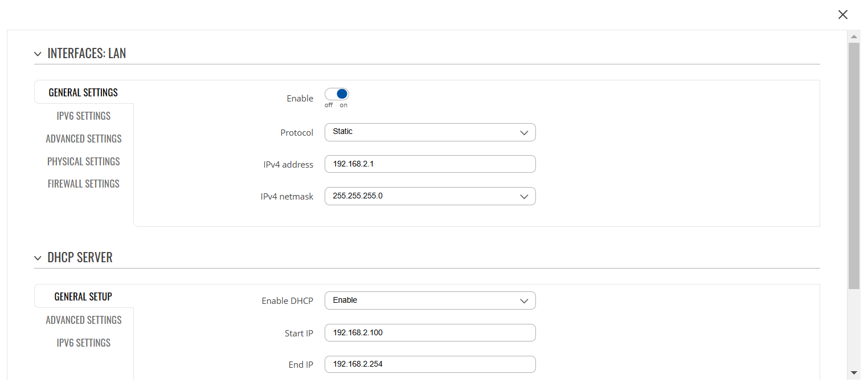
Task: Collapse the DHCP Server section
Action: (x=38, y=258)
